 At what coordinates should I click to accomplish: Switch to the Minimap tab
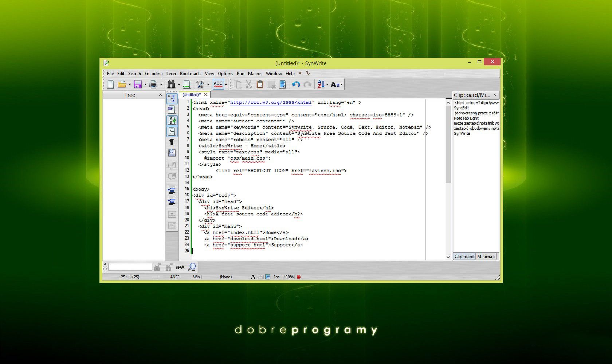click(486, 257)
